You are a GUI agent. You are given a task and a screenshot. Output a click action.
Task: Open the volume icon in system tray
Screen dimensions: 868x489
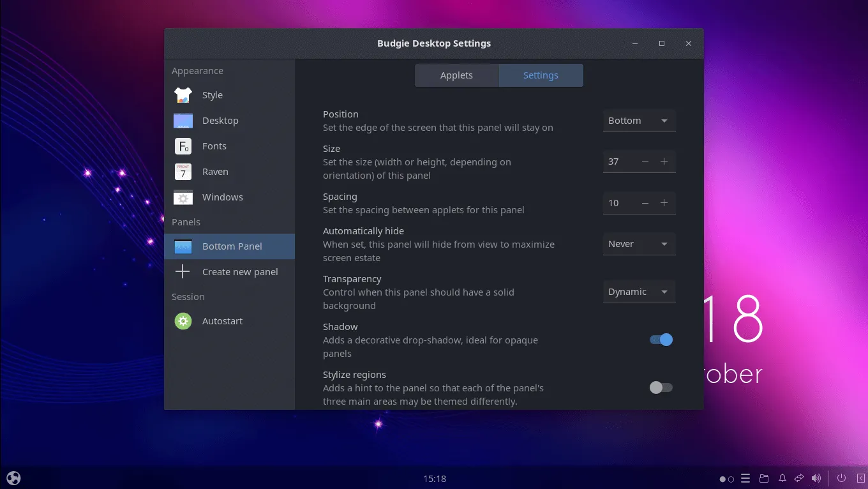tap(816, 478)
